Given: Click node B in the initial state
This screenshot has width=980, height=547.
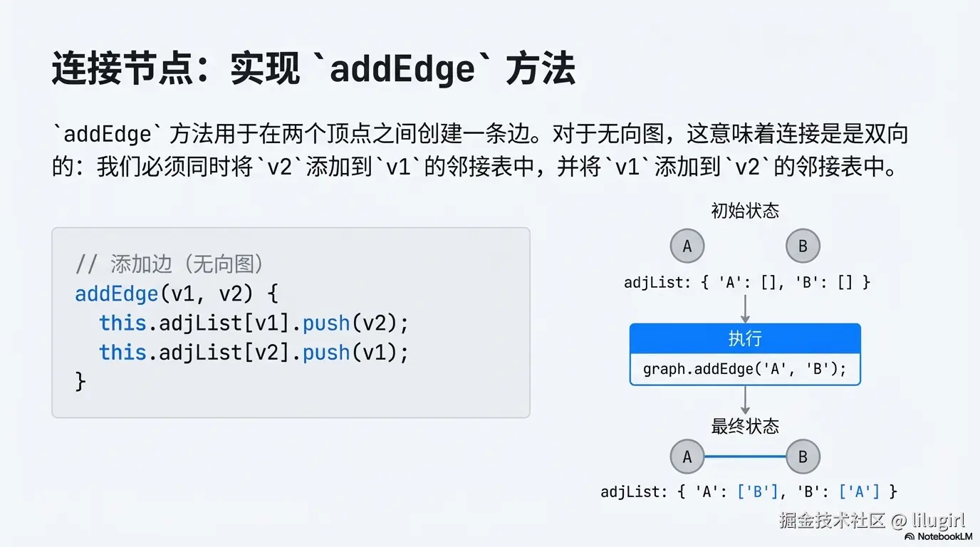Looking at the screenshot, I should (x=803, y=246).
